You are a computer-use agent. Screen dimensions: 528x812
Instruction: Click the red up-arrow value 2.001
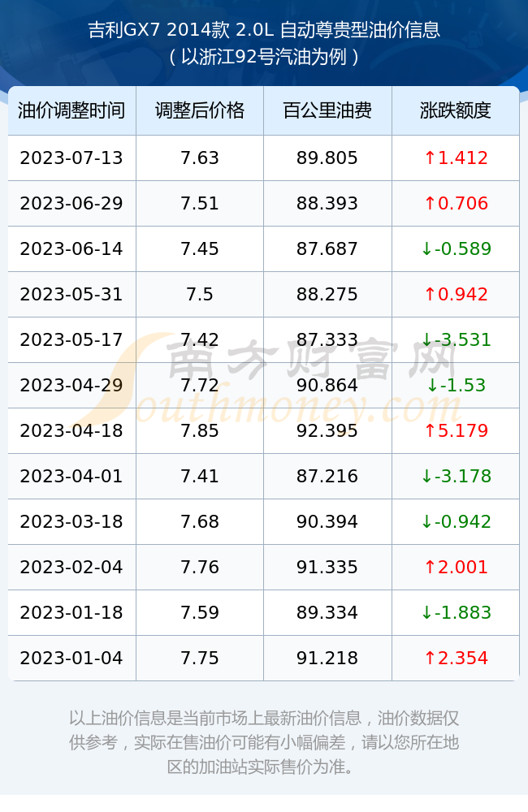click(456, 567)
